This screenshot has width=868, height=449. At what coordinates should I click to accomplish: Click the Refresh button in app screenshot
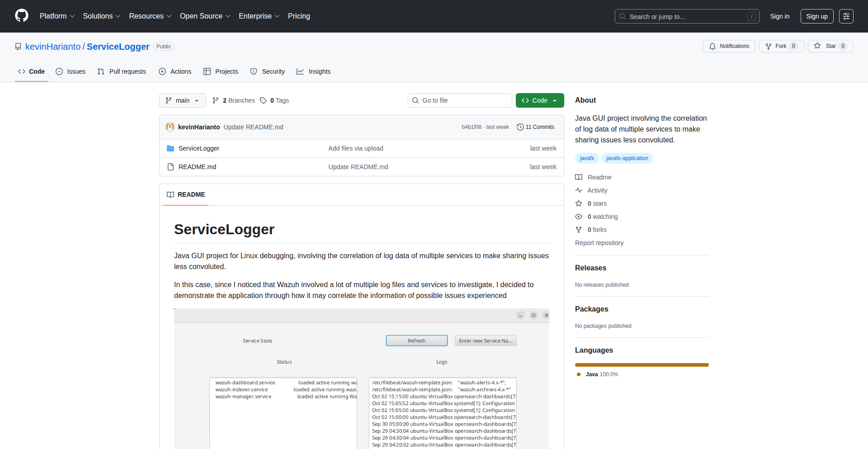417,341
